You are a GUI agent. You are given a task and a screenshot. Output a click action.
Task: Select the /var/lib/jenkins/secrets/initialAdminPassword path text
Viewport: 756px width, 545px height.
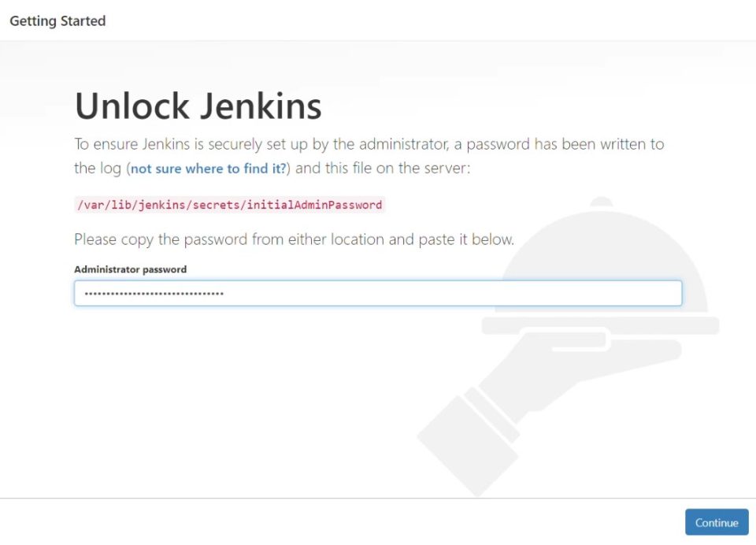[230, 205]
